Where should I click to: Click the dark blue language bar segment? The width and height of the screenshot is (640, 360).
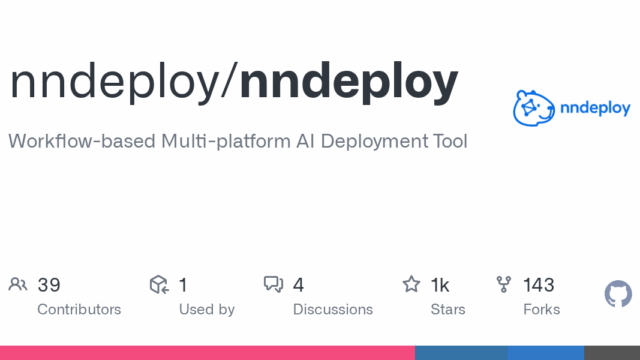pyautogui.click(x=461, y=353)
